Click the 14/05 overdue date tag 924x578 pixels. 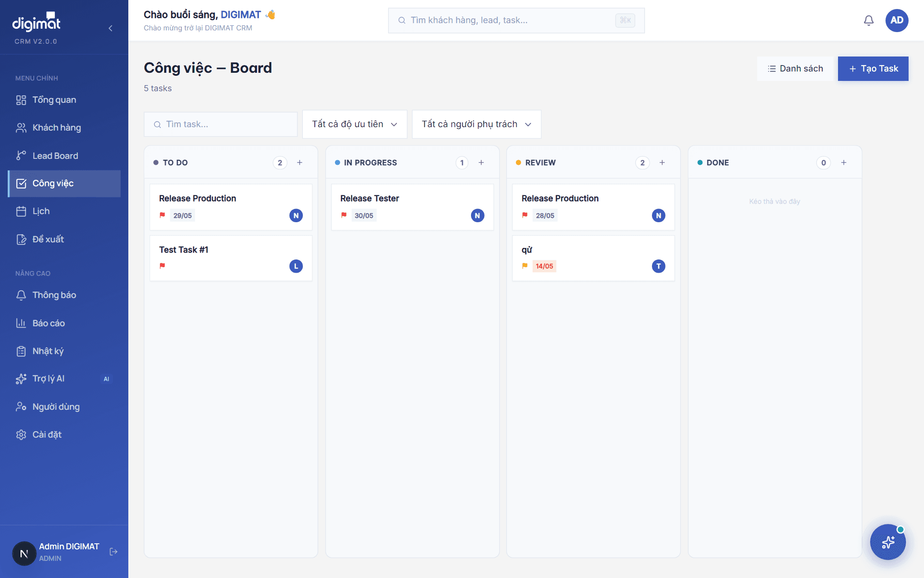pos(544,266)
